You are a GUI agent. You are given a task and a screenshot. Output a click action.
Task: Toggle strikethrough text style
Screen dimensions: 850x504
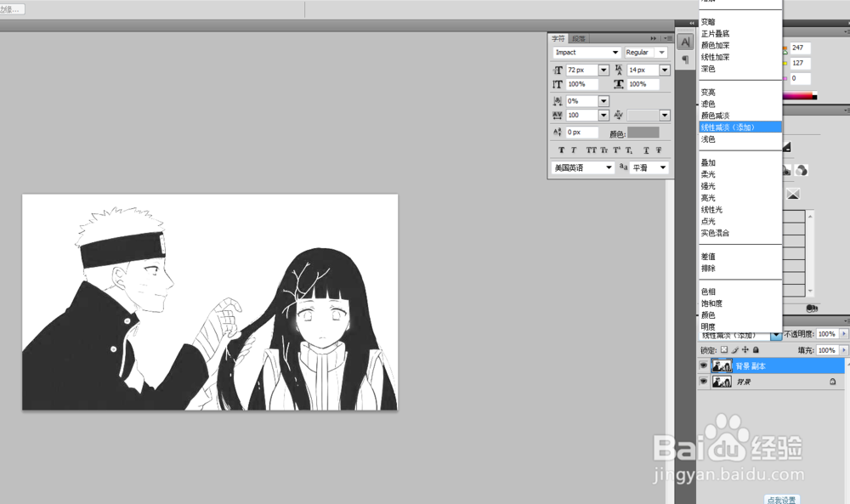point(659,150)
